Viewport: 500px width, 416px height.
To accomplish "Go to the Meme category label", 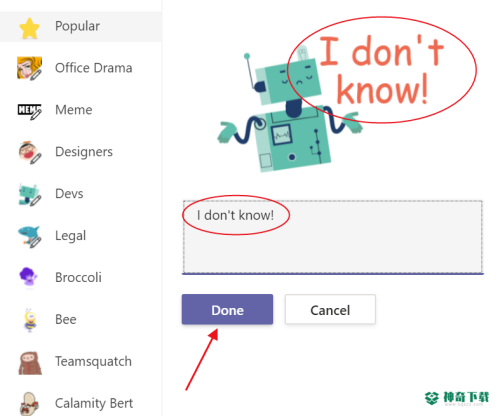I will click(74, 110).
